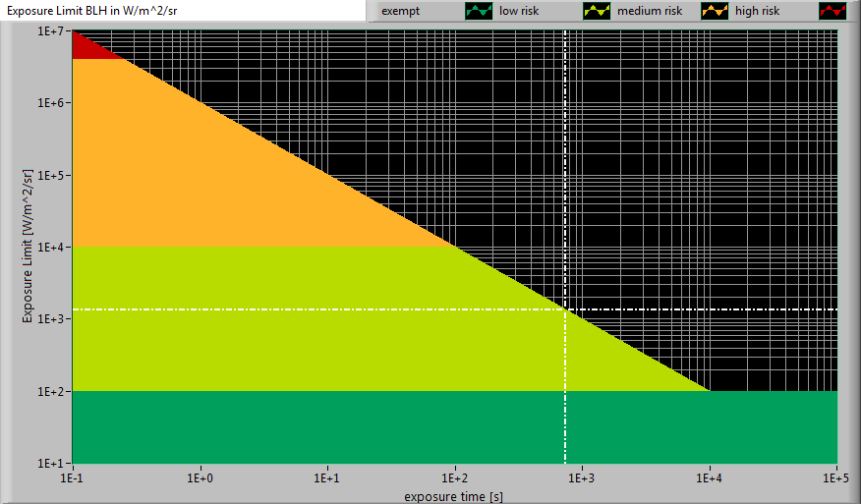Click the cursor crosshair intersection point
The image size is (861, 504).
pos(565,310)
